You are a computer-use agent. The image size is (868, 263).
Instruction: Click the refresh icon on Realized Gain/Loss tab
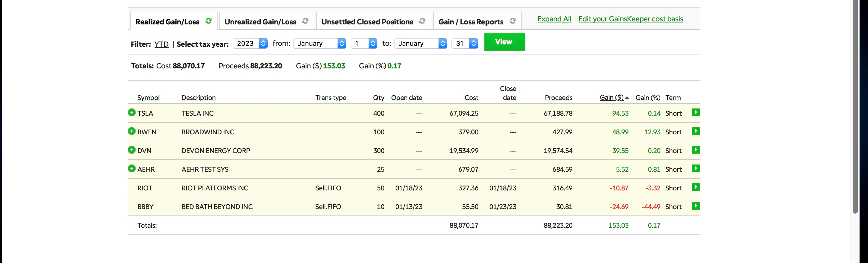click(209, 21)
